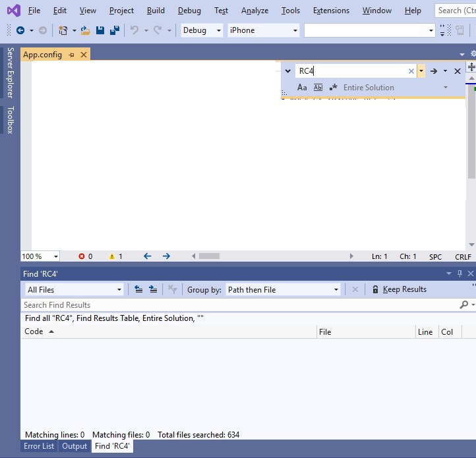Open the Server Explorer side panel
The width and height of the screenshot is (476, 458).
pos(11,73)
